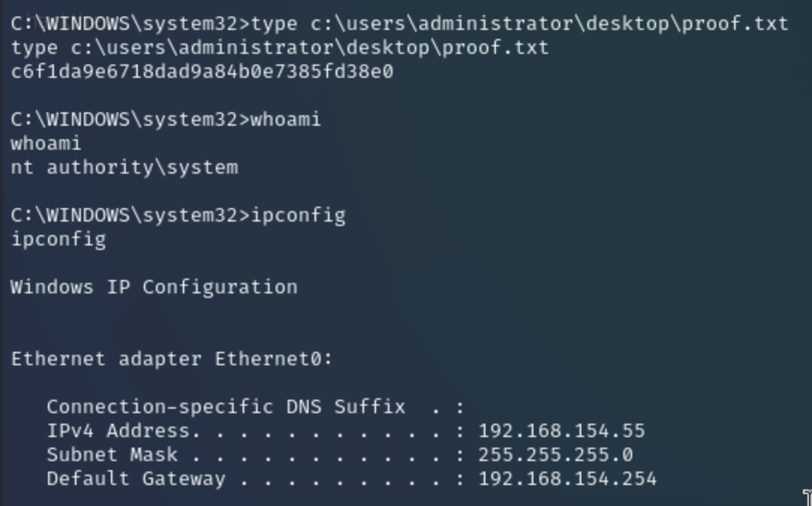Click 'ipconfig' typed after the system32 prompt

(298, 216)
